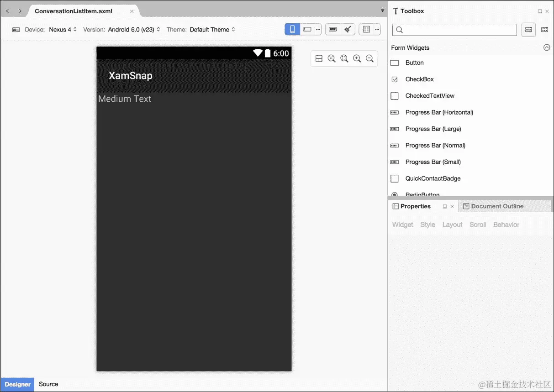554x392 pixels.
Task: Open the split designer view icon
Action: coord(319,58)
